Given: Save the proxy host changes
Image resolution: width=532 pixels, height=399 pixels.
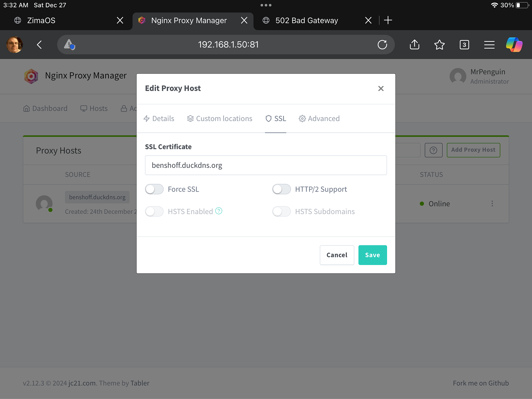Looking at the screenshot, I should [x=372, y=255].
